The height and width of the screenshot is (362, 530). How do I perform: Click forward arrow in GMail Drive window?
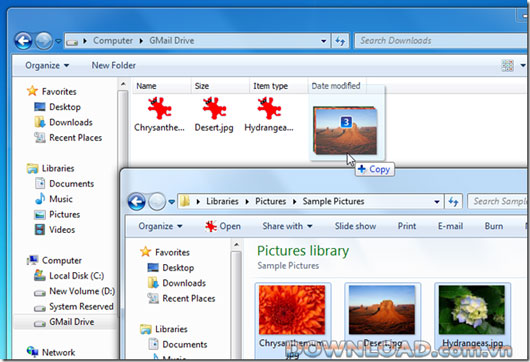(x=44, y=41)
